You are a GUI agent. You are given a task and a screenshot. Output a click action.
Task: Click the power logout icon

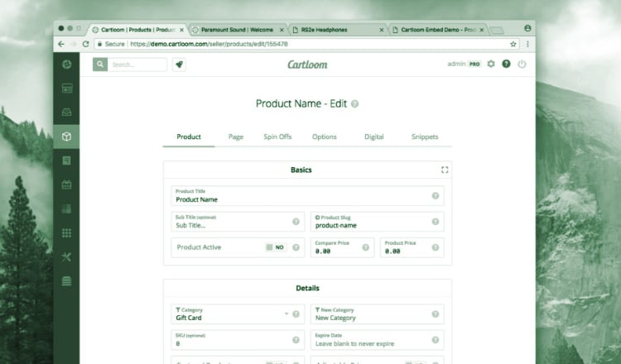point(522,65)
